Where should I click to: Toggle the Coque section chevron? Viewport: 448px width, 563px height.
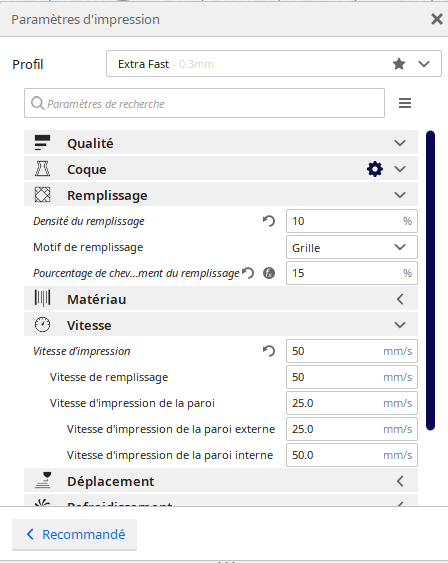pyautogui.click(x=400, y=169)
